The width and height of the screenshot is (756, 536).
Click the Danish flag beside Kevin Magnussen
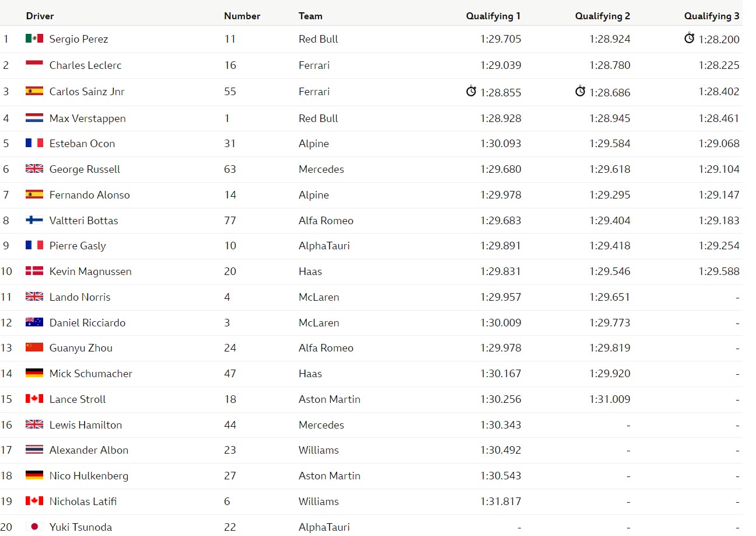pyautogui.click(x=34, y=271)
